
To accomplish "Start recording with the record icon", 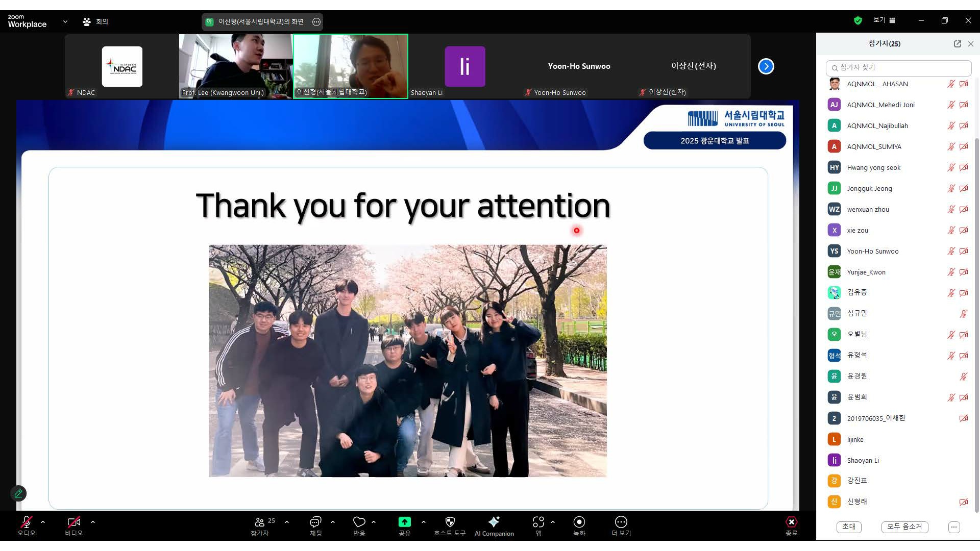I will [579, 522].
